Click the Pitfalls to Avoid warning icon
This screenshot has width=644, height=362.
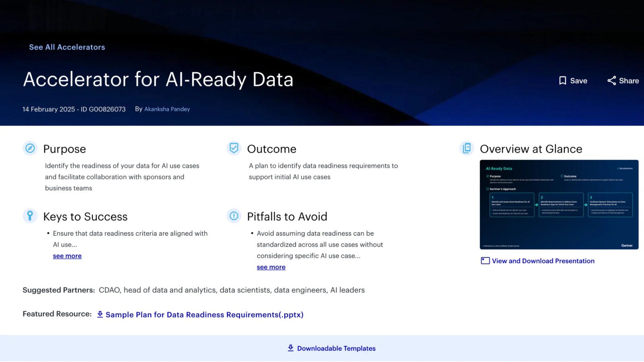click(233, 216)
